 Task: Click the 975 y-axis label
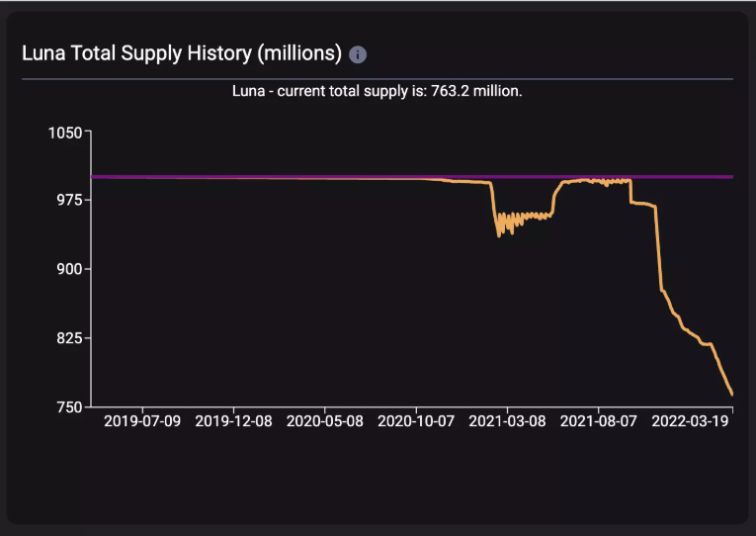(x=69, y=200)
